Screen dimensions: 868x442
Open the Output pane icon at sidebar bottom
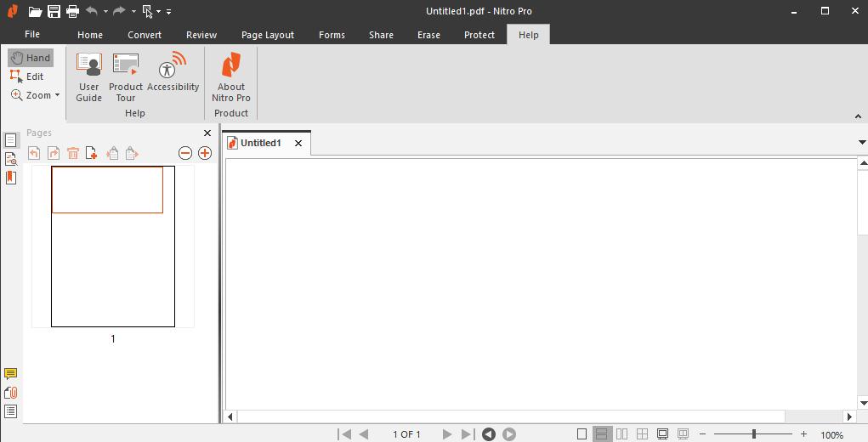[10, 411]
